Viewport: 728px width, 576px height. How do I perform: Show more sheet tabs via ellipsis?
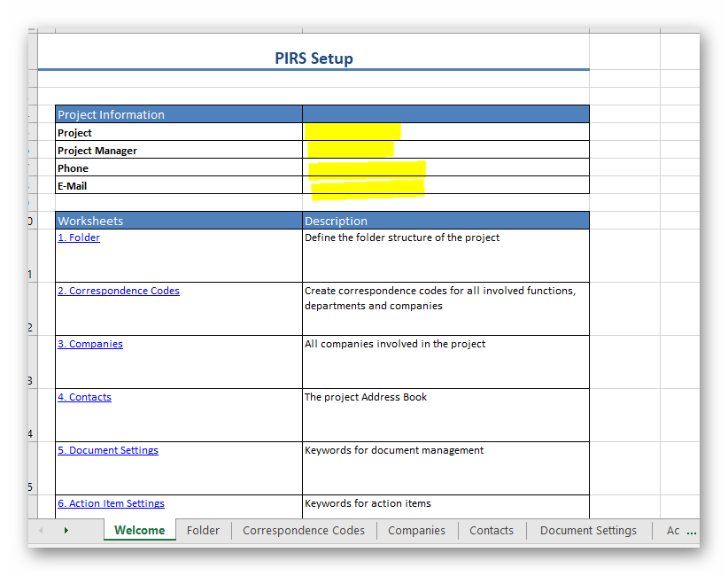point(692,531)
